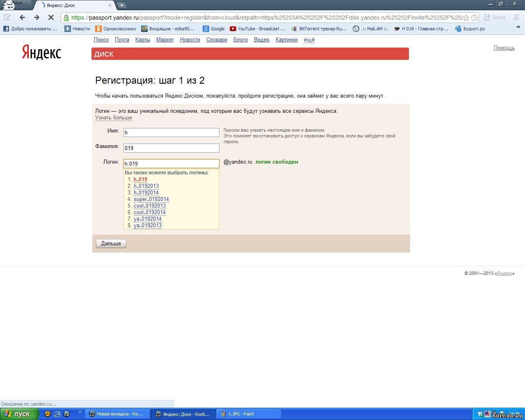The width and height of the screenshot is (525, 420).
Task: Open Новости in Yandex services bar
Action: pos(190,40)
